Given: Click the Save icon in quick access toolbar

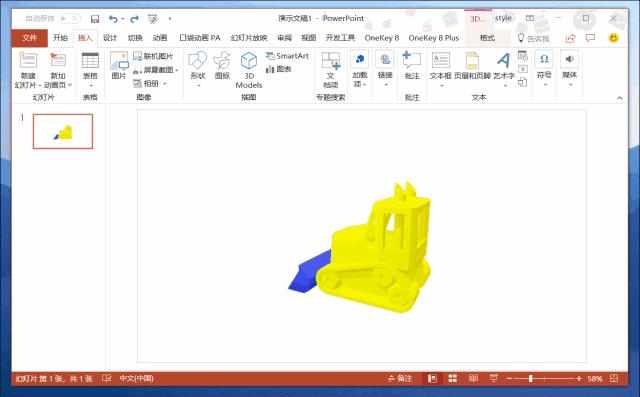Looking at the screenshot, I should [x=95, y=19].
